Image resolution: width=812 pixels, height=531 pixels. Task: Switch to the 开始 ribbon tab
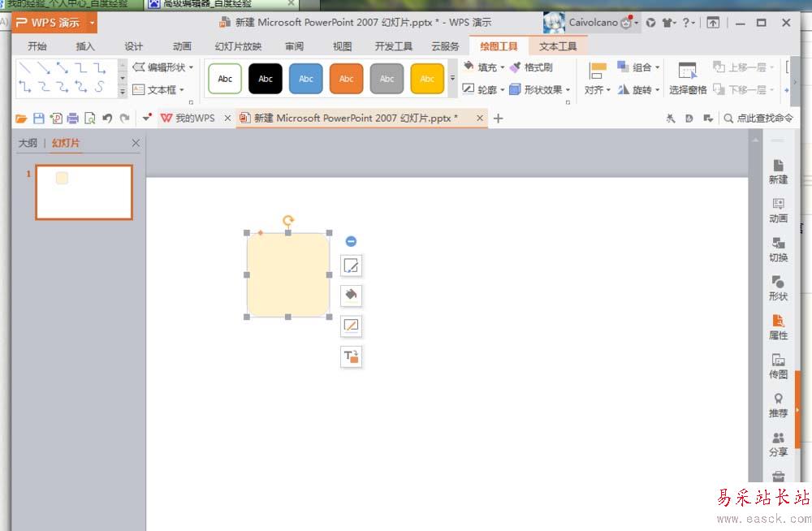37,46
